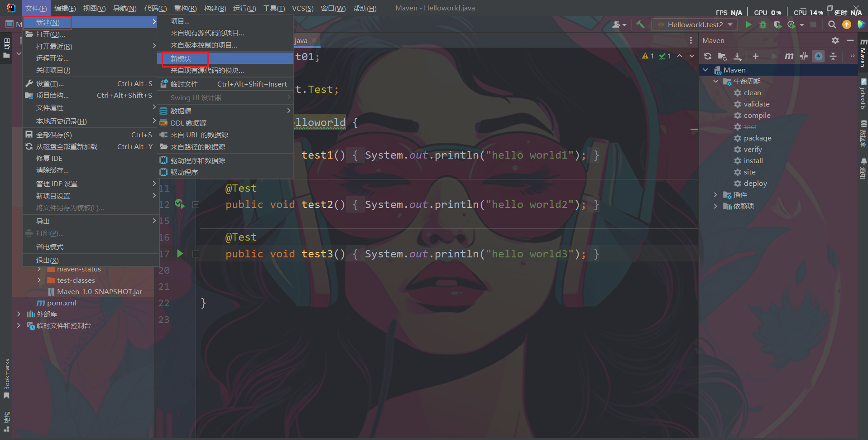The height and width of the screenshot is (440, 868).
Task: Expand the 依赖项 dependencies node
Action: click(x=716, y=206)
